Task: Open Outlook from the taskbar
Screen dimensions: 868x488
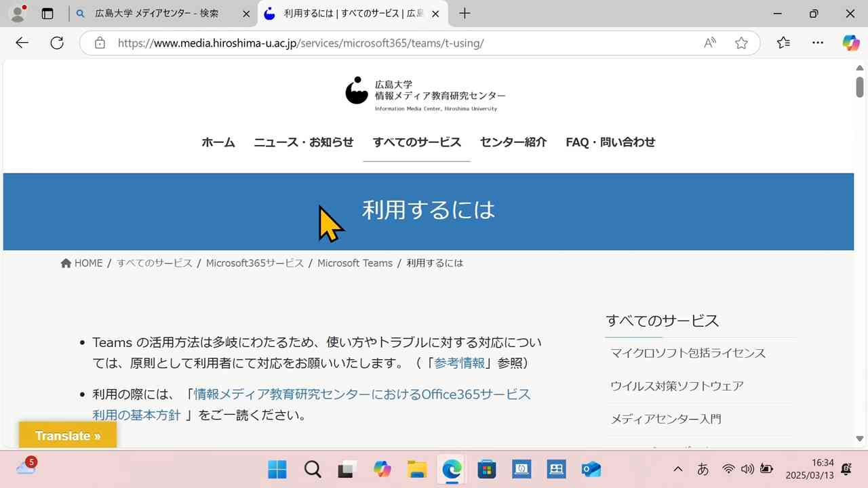Action: pos(590,469)
